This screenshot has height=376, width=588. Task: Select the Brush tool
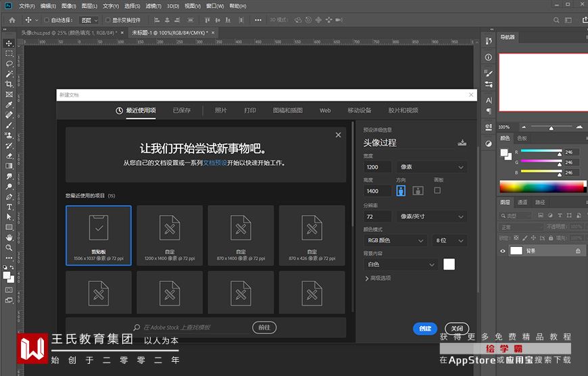pos(9,125)
